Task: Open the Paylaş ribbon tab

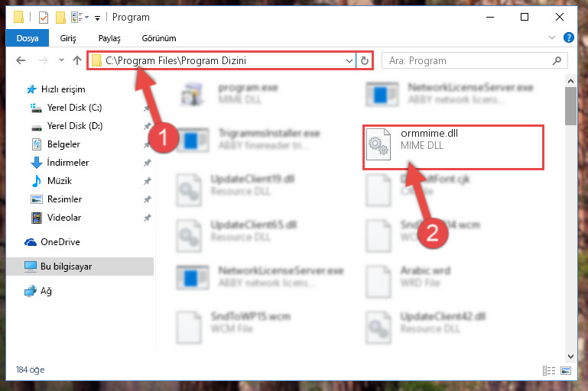Action: [109, 38]
